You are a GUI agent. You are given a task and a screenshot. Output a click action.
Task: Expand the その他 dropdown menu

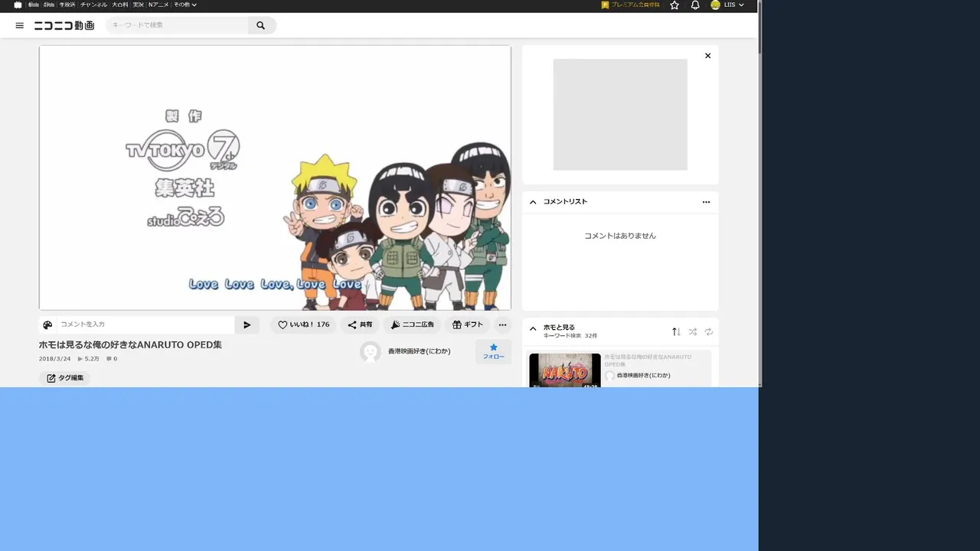[185, 5]
